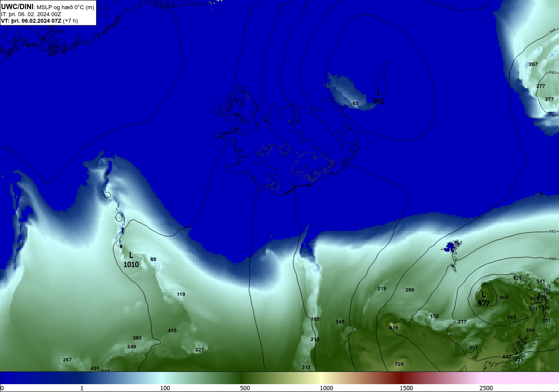
Task: Click the 819 height value
Action: coord(393,328)
